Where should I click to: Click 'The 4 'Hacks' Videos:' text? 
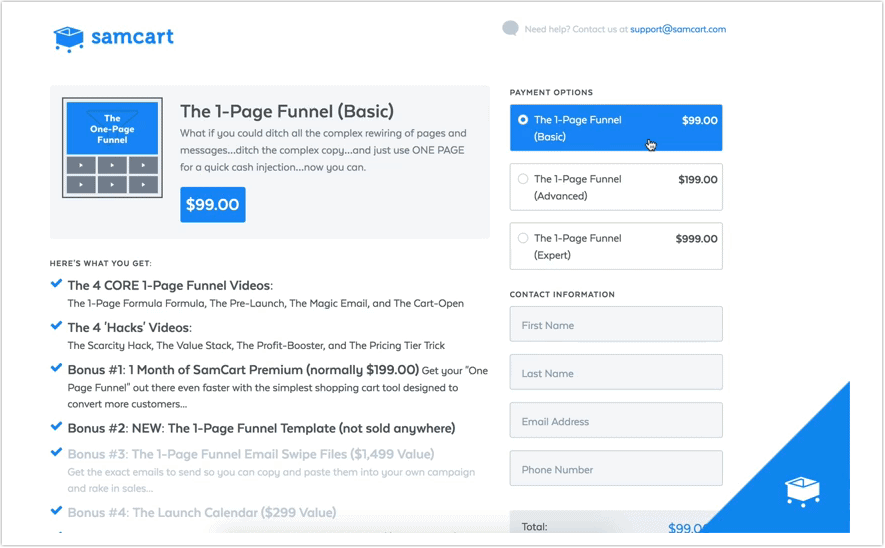coord(129,328)
